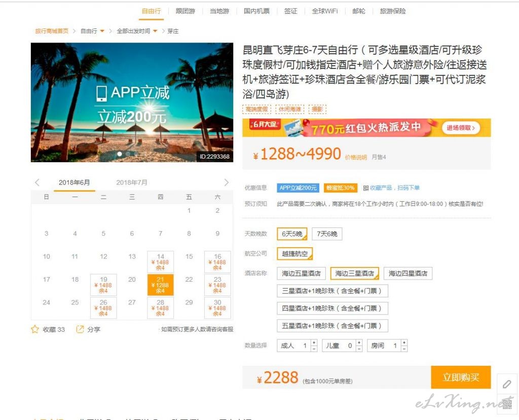The height and width of the screenshot is (420, 519).
Task: Click 进场领取 on red packet banner
Action: pos(461,128)
